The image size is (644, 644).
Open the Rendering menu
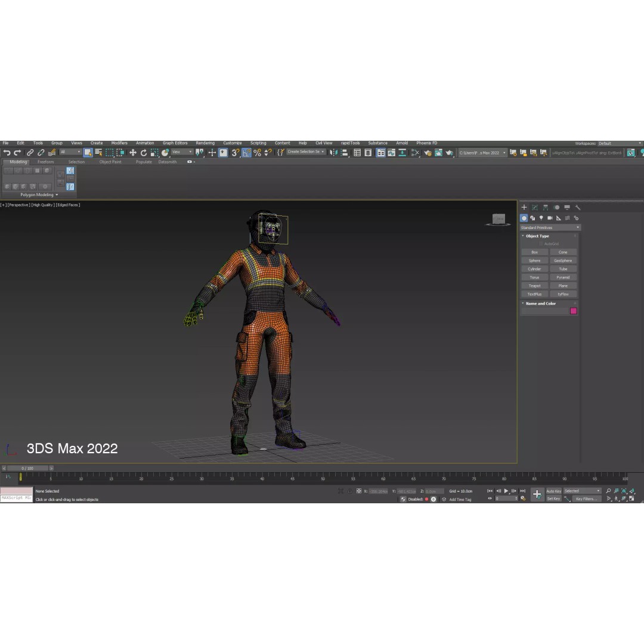click(x=205, y=143)
